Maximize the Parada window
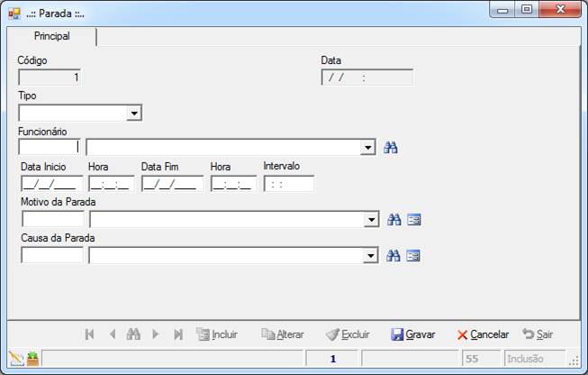This screenshot has height=375, width=588. (x=527, y=9)
